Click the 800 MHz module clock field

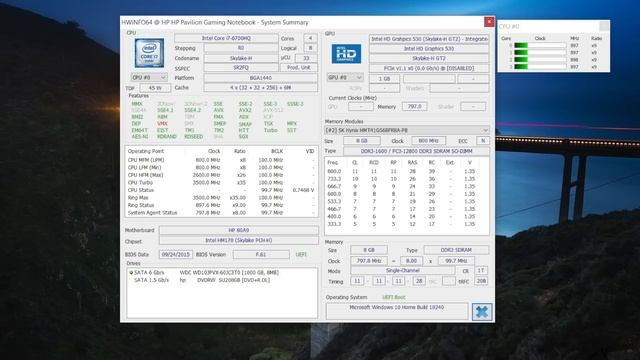[x=428, y=140]
